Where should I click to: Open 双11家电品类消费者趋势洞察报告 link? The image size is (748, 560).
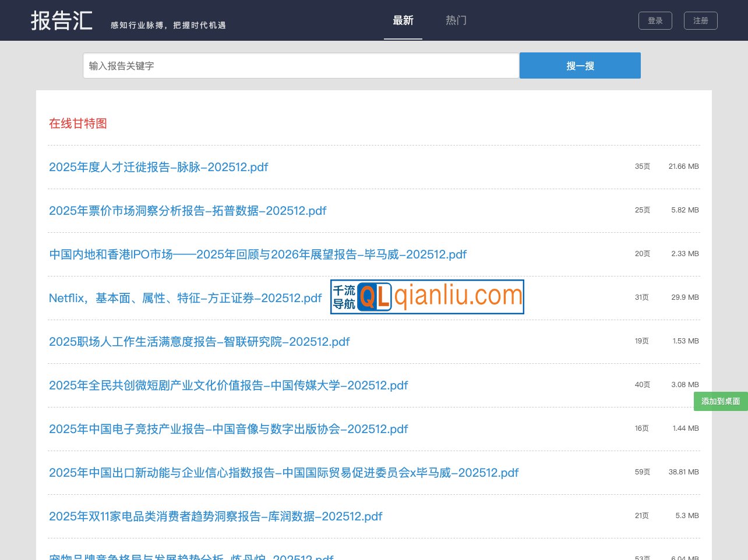(x=216, y=516)
